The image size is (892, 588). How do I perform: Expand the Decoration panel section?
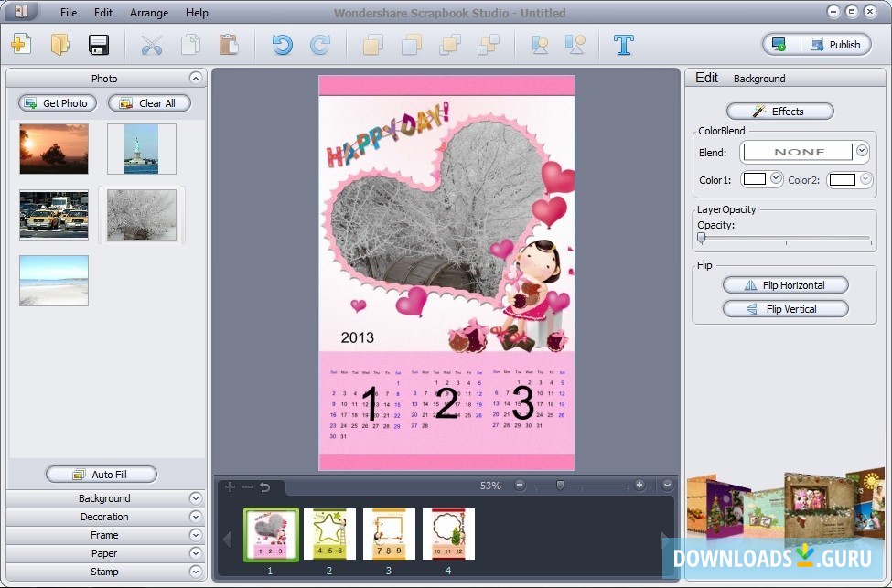[104, 517]
